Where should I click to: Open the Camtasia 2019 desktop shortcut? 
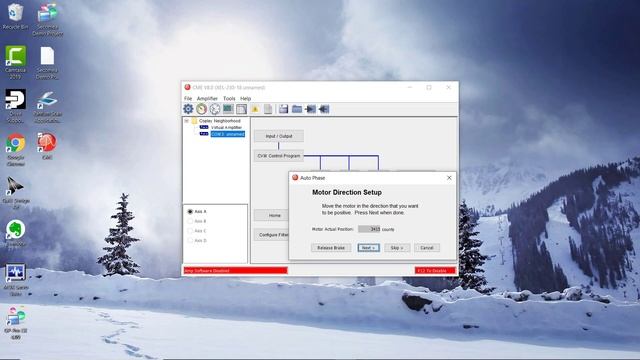16,62
